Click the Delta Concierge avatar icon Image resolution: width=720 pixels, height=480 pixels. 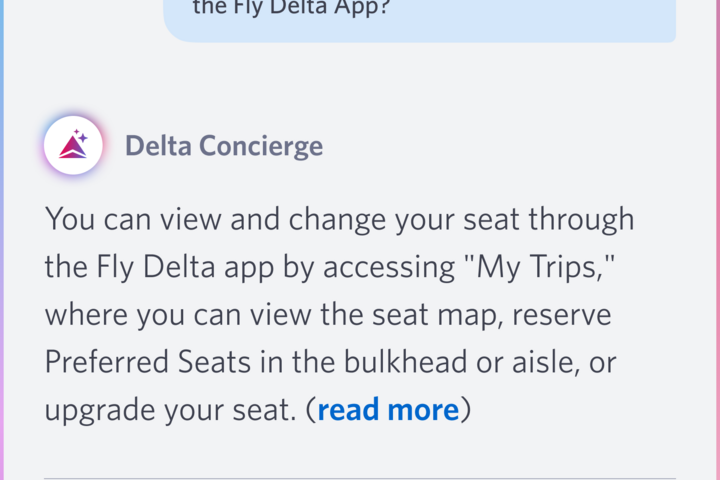coord(73,145)
